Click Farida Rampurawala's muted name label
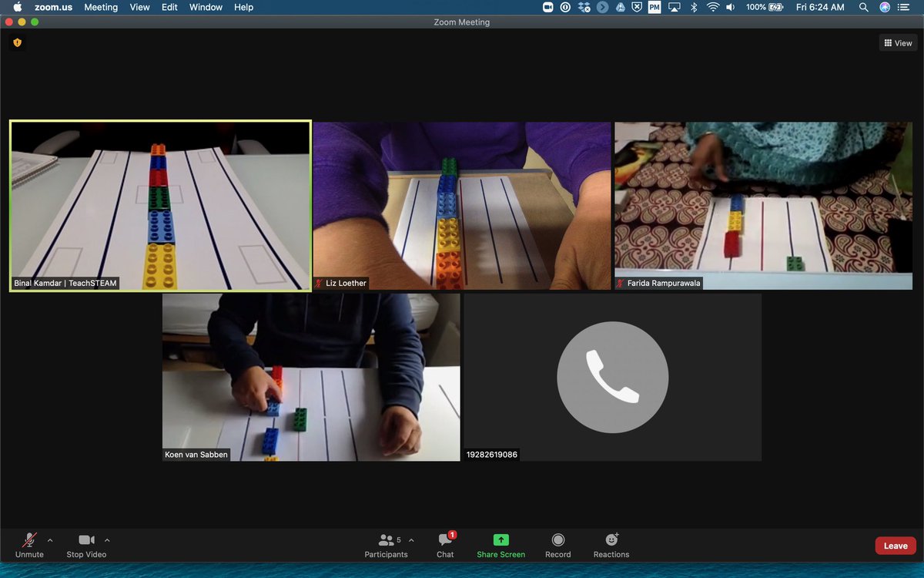The height and width of the screenshot is (578, 924). pos(658,284)
